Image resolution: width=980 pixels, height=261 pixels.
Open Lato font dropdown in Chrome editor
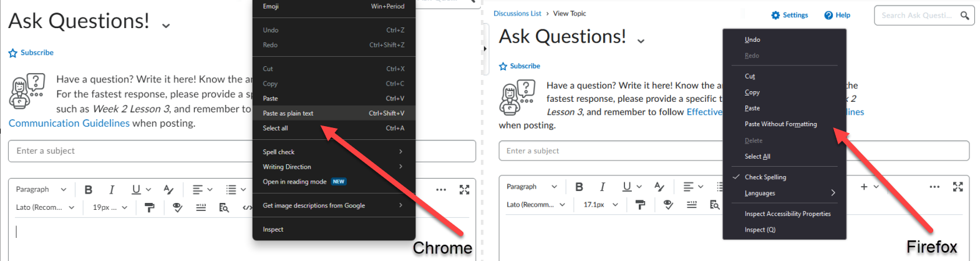45,207
